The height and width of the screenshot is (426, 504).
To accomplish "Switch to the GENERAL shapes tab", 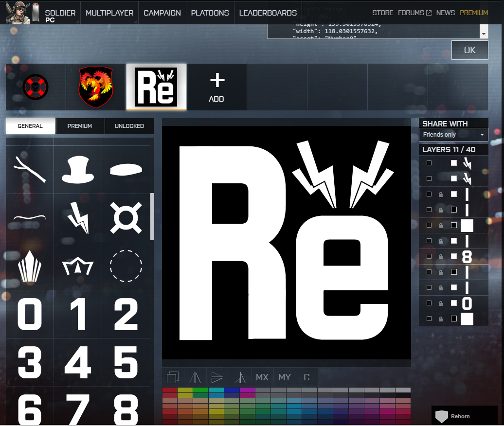I will (30, 126).
